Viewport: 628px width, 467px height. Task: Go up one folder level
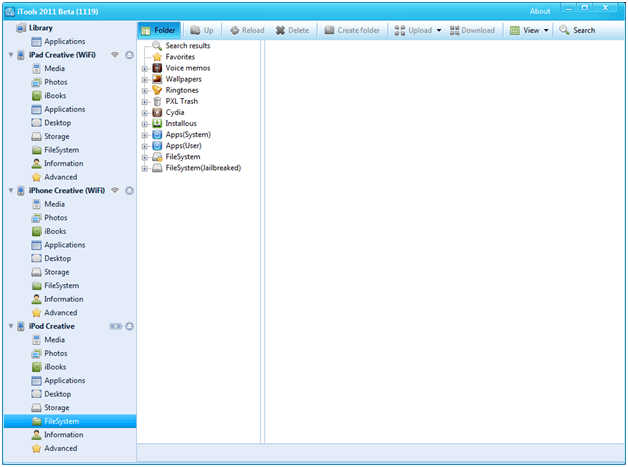(201, 30)
